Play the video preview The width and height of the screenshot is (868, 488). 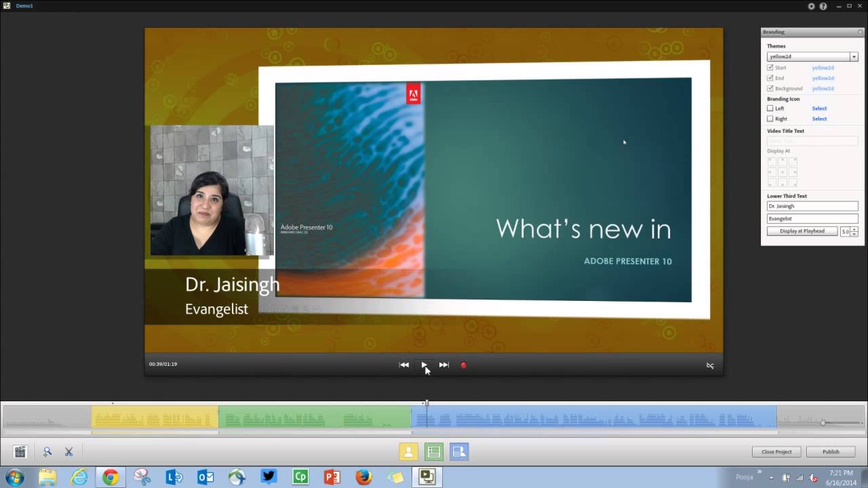(x=424, y=365)
